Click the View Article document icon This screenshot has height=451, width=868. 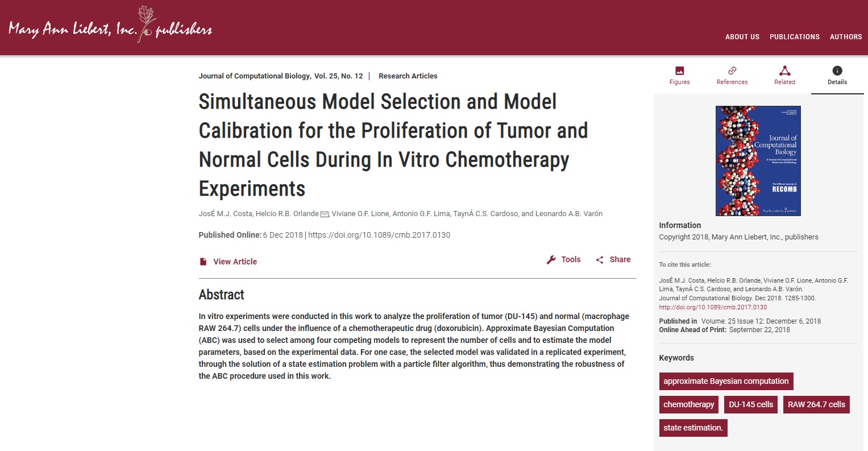(x=203, y=262)
